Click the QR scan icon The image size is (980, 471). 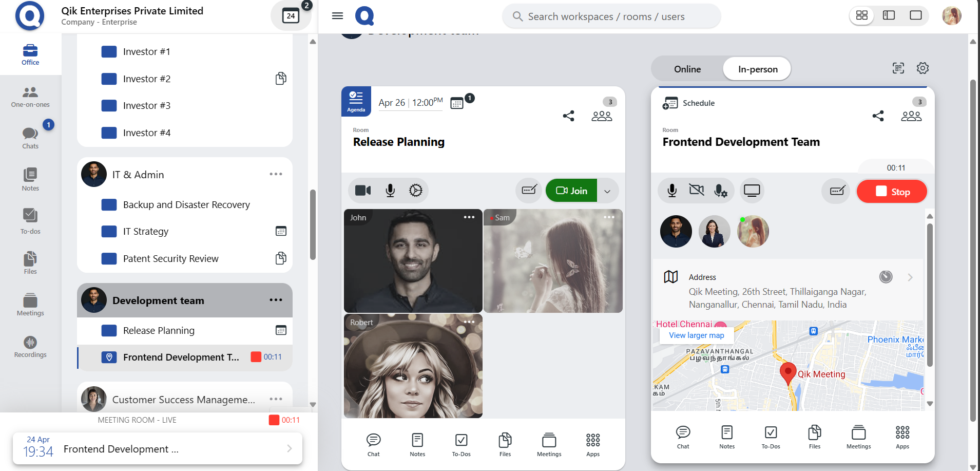click(x=898, y=68)
